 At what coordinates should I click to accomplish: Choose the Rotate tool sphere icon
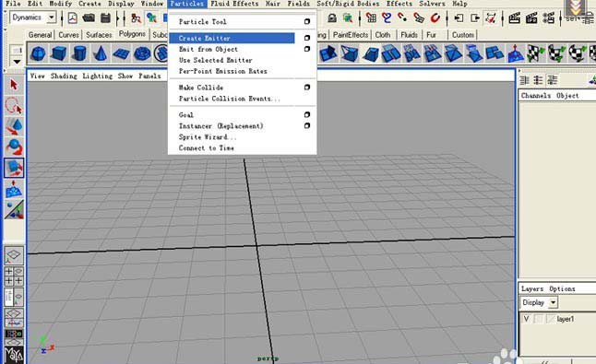point(14,147)
